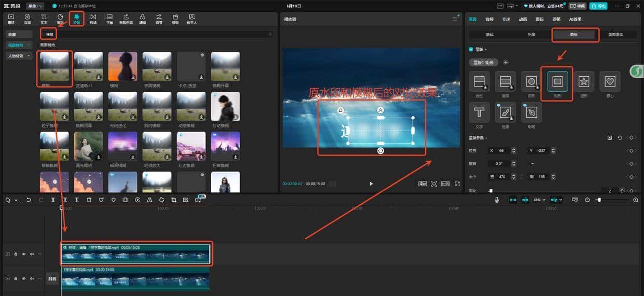The width and height of the screenshot is (644, 296).
Task: Click the undo arrow in timeline toolbar
Action: 29,200
